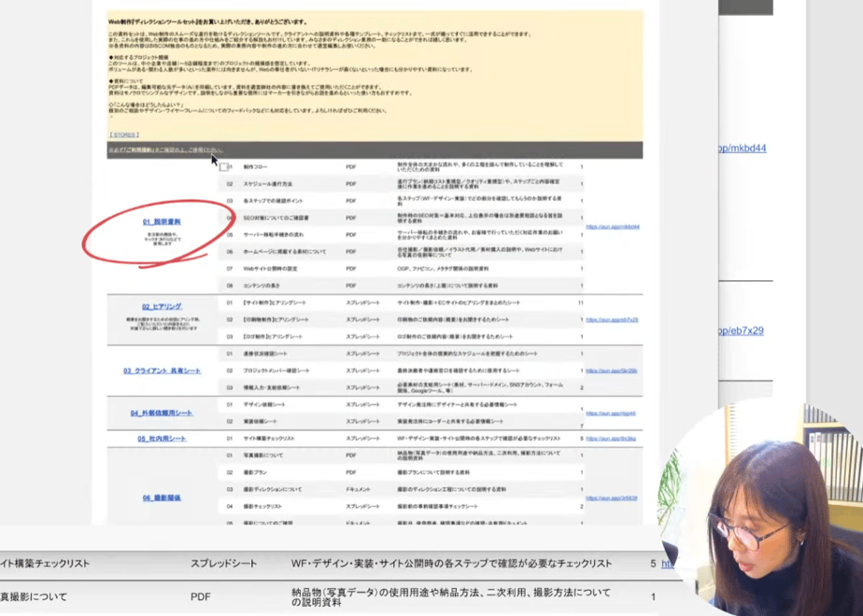863x616 pixels.
Task: Select the 【サイト制作】ヒアリングシート cell
Action: [x=274, y=303]
